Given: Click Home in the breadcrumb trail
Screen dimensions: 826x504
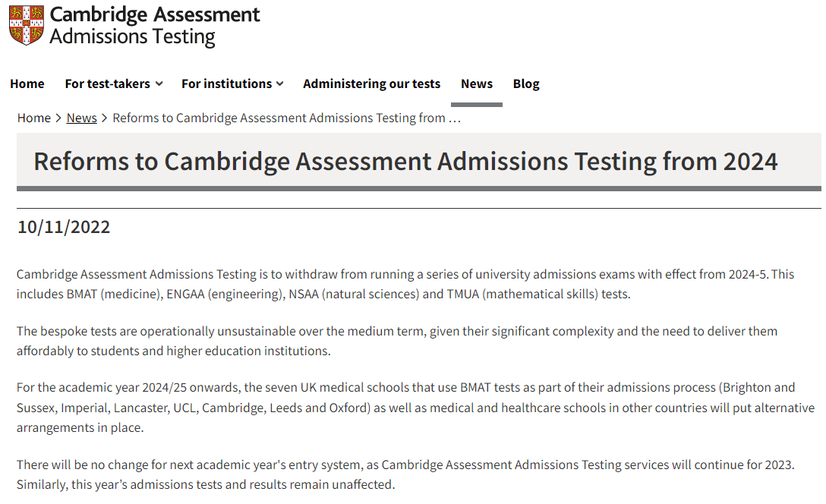Looking at the screenshot, I should click(x=33, y=118).
